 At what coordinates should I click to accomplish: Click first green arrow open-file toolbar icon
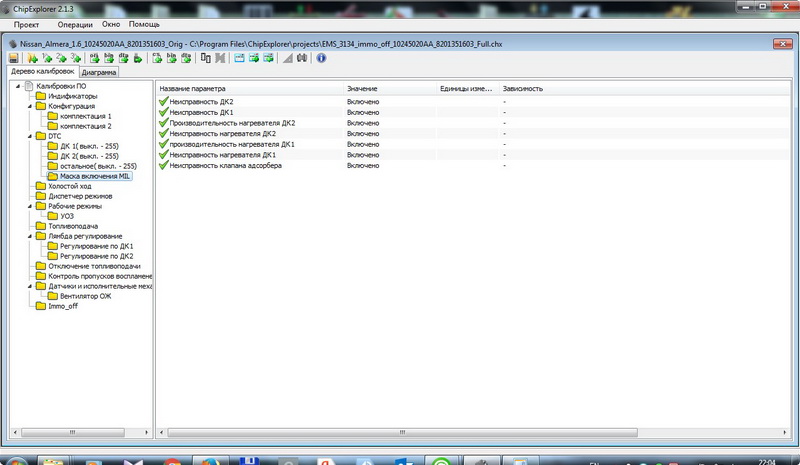tap(33, 59)
